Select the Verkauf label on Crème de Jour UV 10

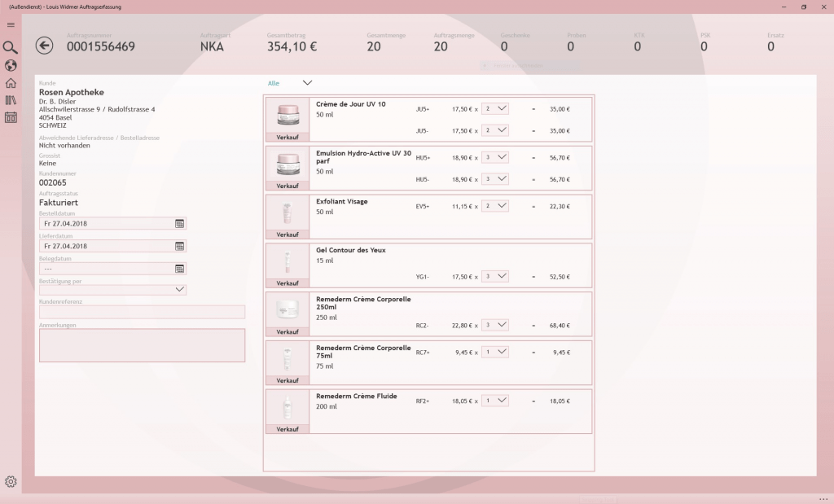tap(287, 137)
